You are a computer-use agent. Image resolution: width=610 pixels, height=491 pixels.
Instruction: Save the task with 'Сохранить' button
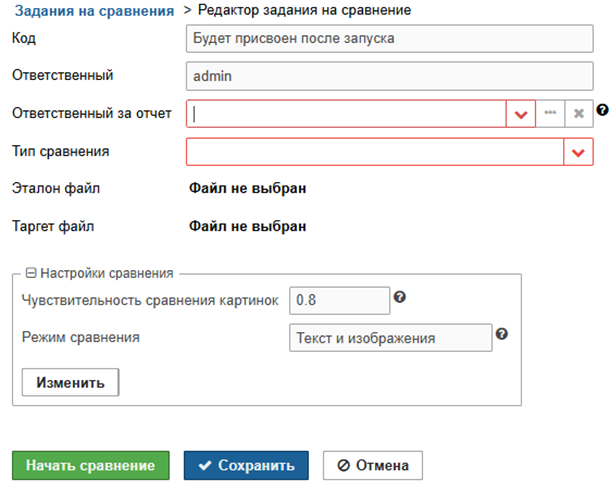[x=246, y=465]
